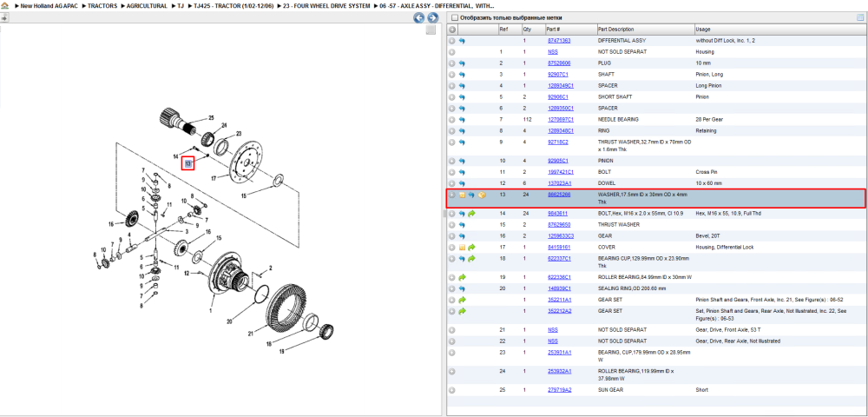Click blue arrow icon on PLUG row

pyautogui.click(x=463, y=63)
